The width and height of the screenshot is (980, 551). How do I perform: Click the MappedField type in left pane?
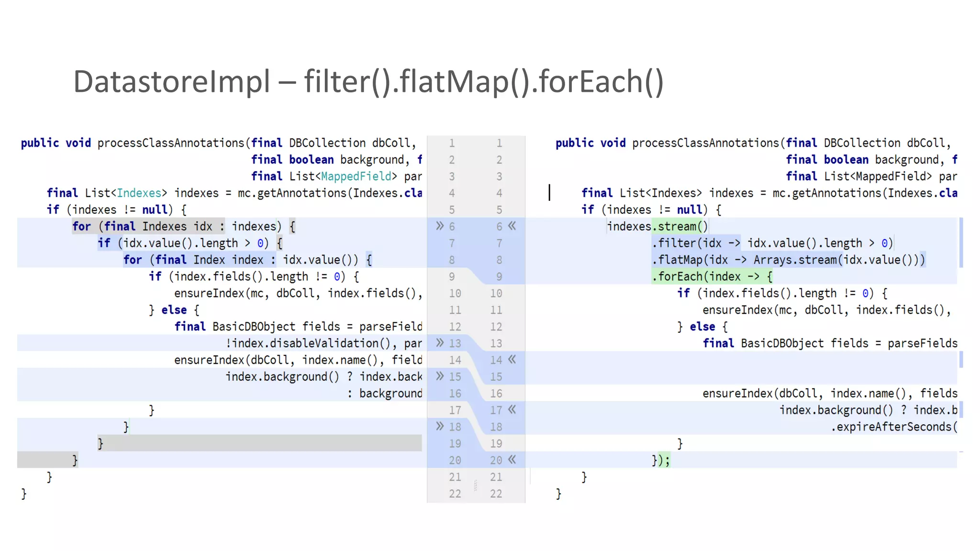coord(356,176)
